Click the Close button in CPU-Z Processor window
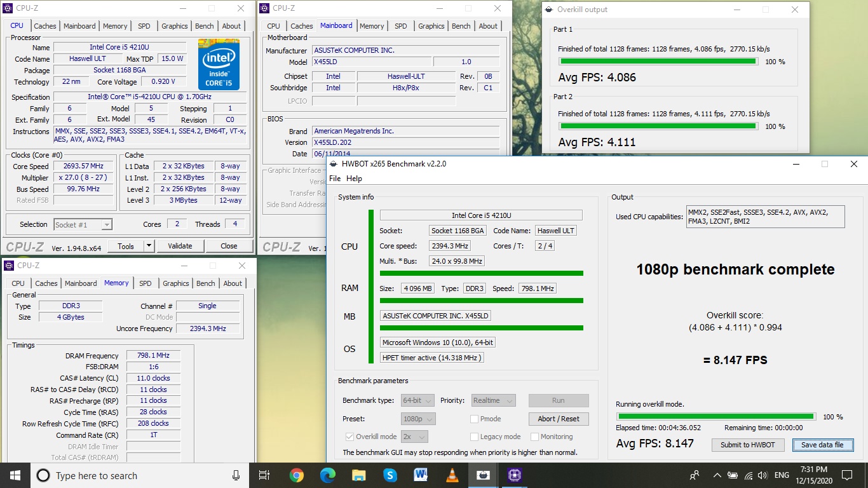The image size is (868, 488). click(x=229, y=246)
